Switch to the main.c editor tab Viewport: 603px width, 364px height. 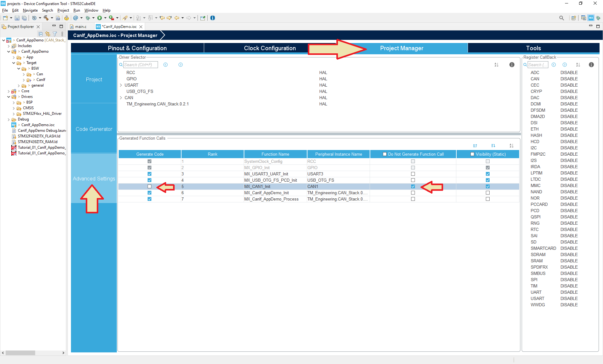pos(81,27)
